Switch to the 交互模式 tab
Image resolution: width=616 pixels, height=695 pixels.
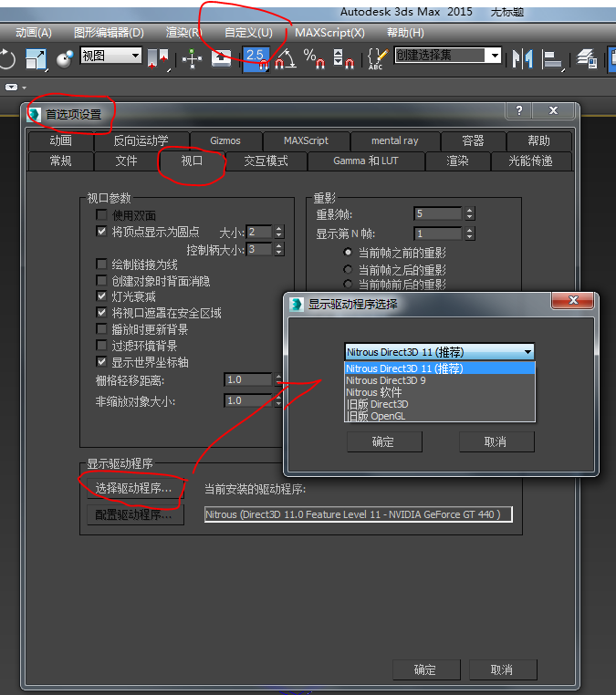tap(266, 161)
